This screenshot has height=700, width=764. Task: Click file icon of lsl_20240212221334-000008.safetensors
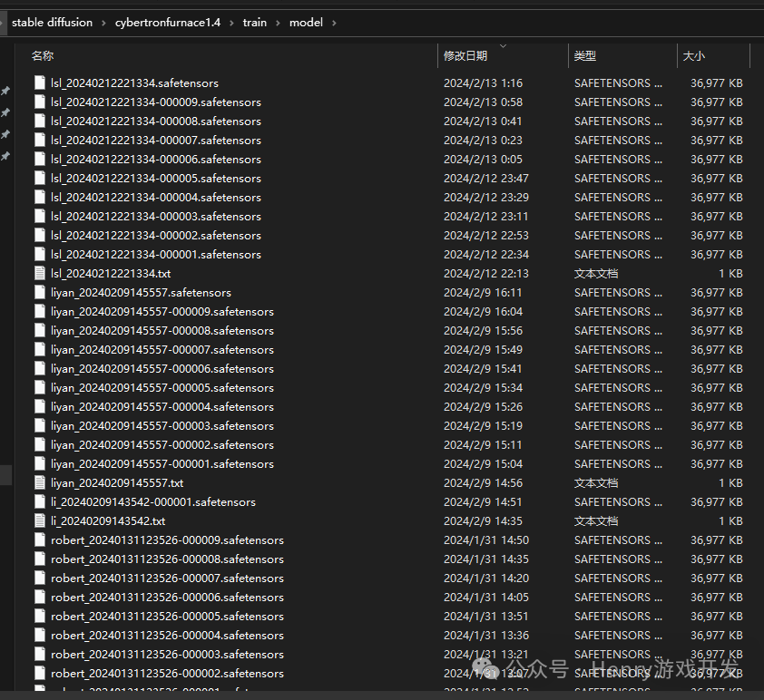click(39, 121)
